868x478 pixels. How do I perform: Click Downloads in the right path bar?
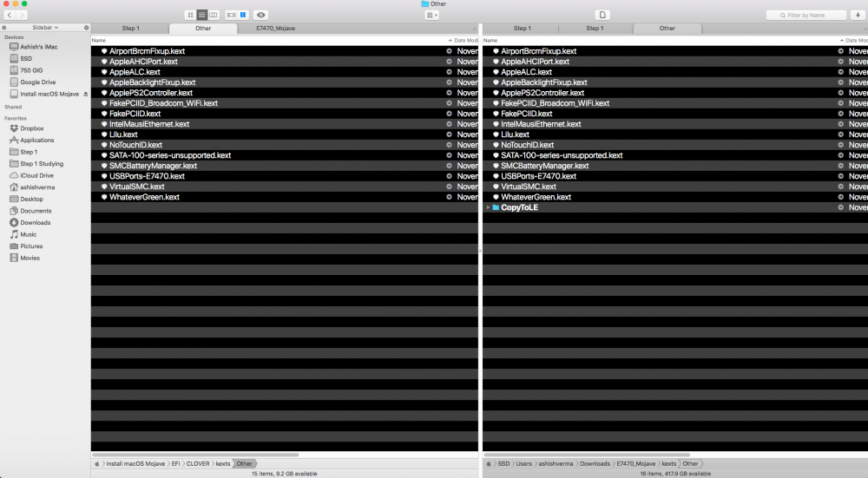click(x=595, y=464)
